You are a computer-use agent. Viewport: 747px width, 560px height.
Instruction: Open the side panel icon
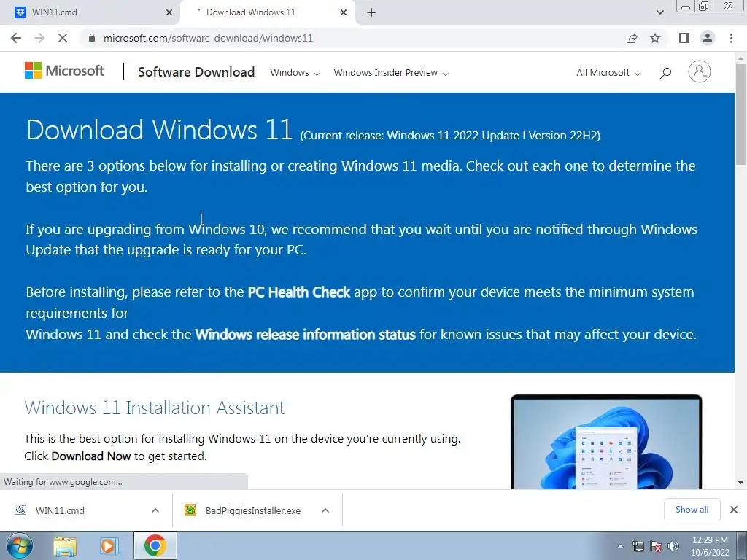click(684, 38)
